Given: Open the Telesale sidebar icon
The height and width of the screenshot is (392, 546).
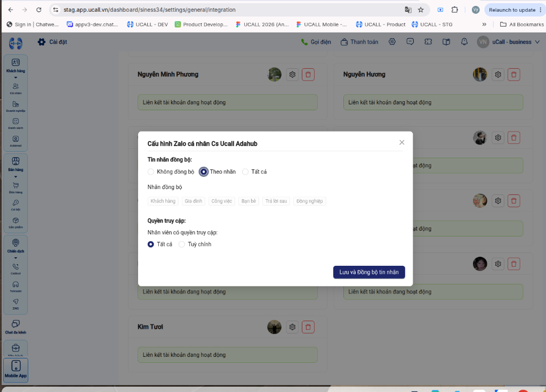Looking at the screenshot, I should click(15, 287).
